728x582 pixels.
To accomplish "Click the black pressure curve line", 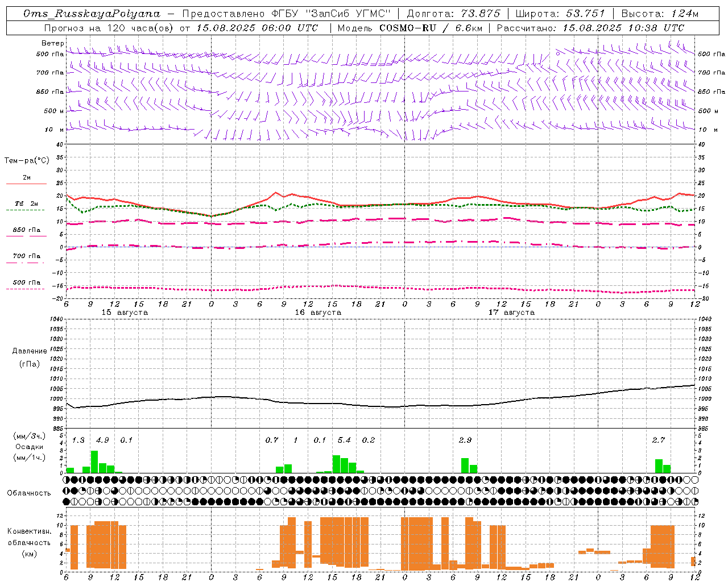I will [x=381, y=406].
